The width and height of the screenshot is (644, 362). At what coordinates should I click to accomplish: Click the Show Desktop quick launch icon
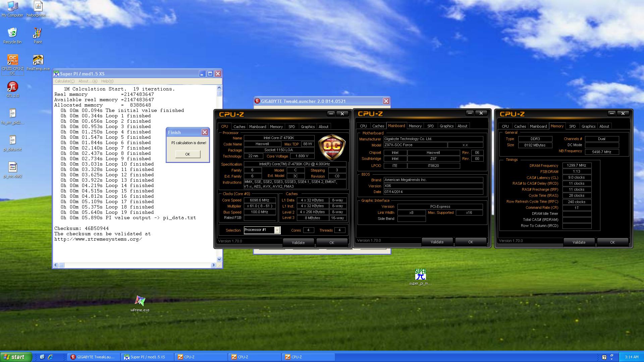(42, 357)
